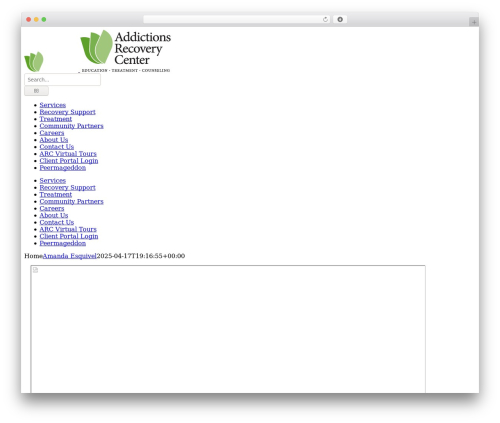Click the green maximize window button

[x=44, y=19]
